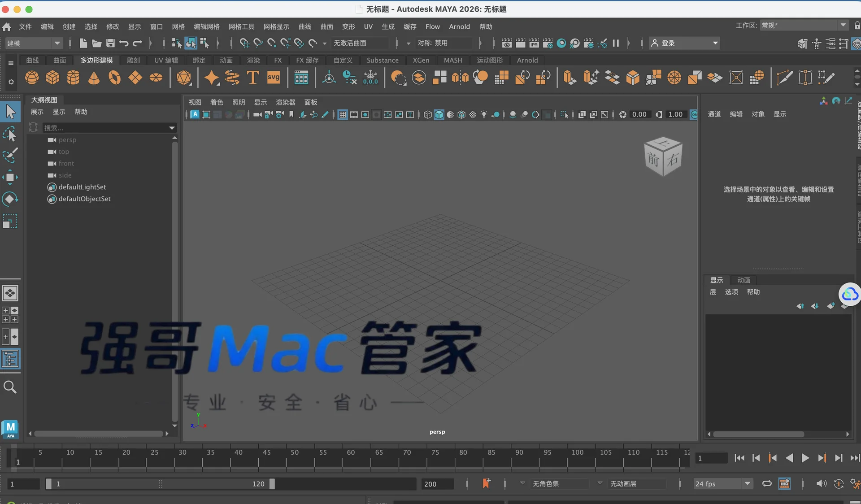Open the 建模 menu set dropdown

point(34,43)
